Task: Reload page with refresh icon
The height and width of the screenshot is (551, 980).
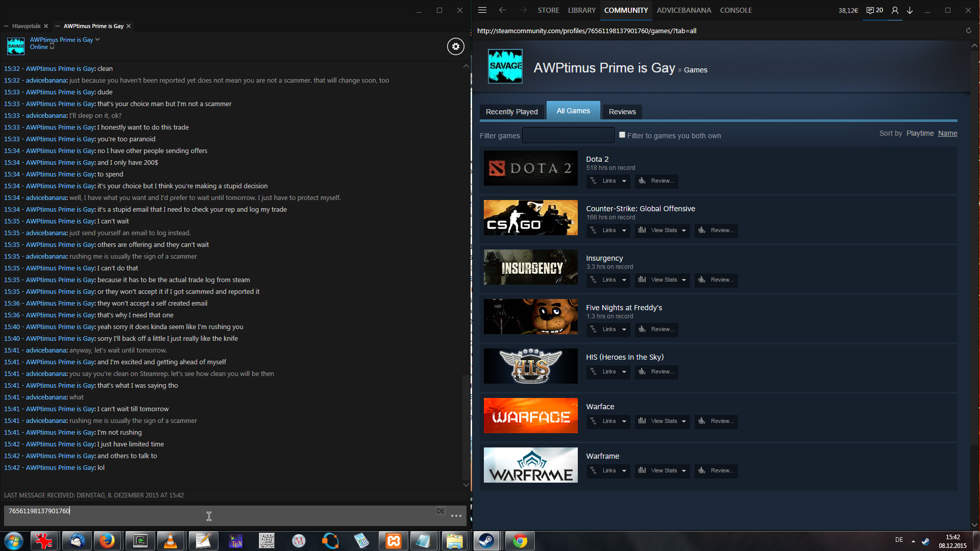Action: [x=968, y=31]
